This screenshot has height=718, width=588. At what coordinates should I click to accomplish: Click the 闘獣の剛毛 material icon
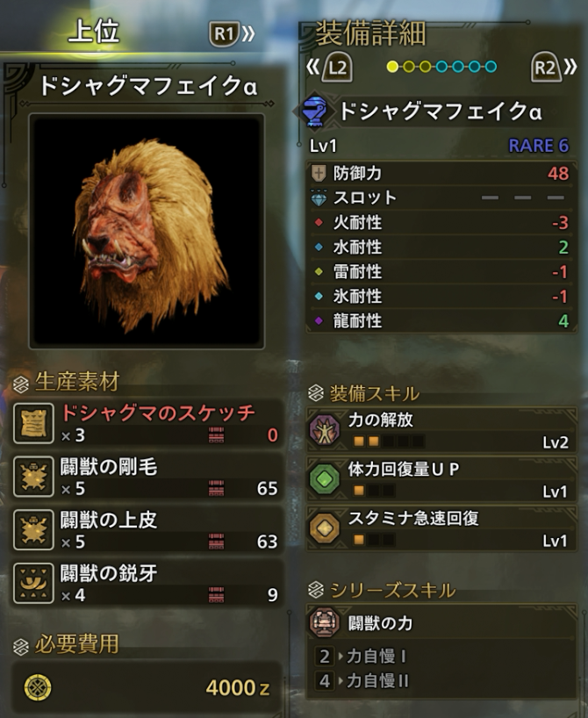click(x=33, y=477)
